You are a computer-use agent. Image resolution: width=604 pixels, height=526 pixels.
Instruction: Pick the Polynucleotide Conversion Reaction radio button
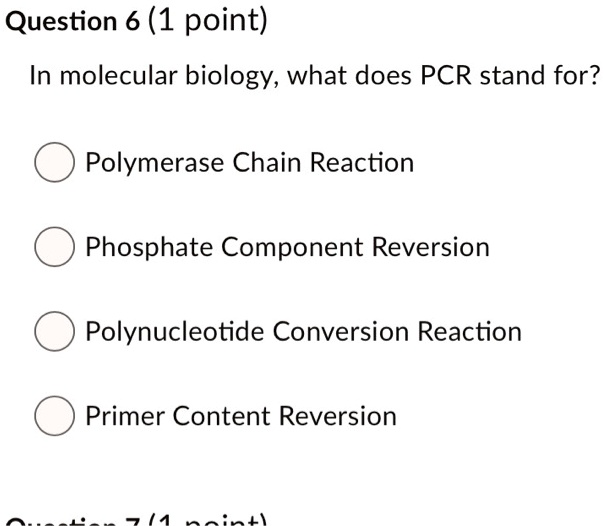pyautogui.click(x=56, y=332)
